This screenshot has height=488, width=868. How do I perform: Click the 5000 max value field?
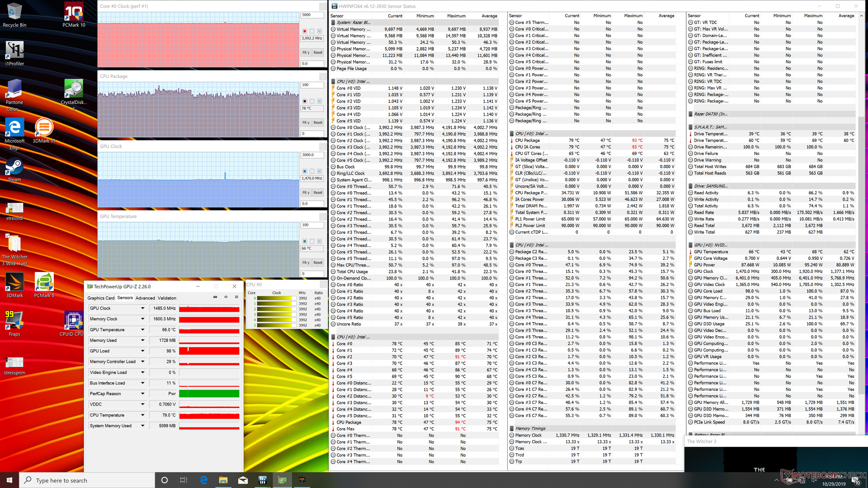pos(312,15)
